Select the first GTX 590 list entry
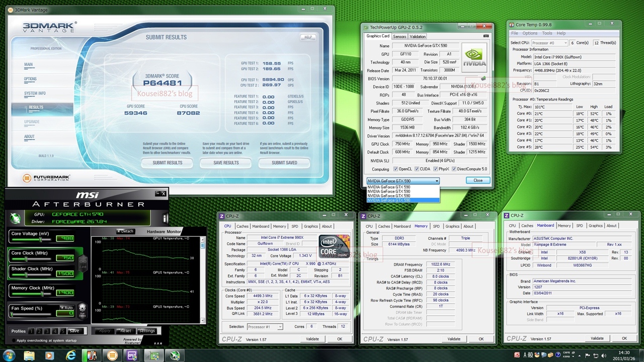 pyautogui.click(x=403, y=187)
